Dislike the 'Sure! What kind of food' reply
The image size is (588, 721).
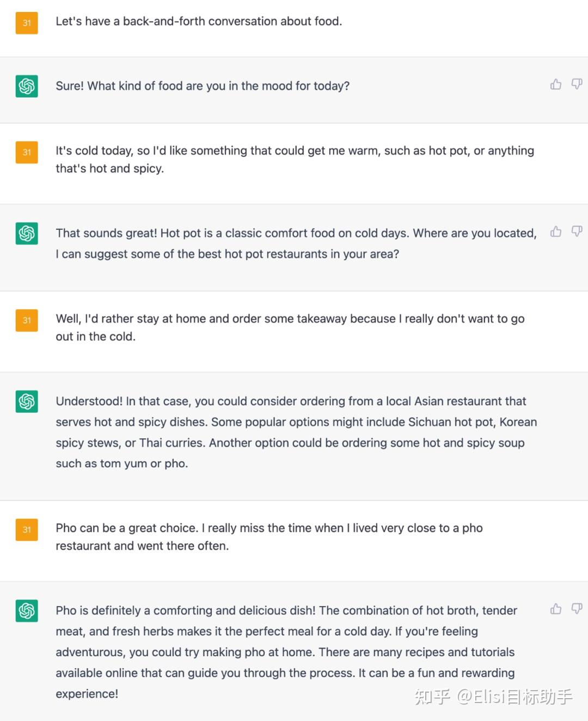[x=577, y=84]
